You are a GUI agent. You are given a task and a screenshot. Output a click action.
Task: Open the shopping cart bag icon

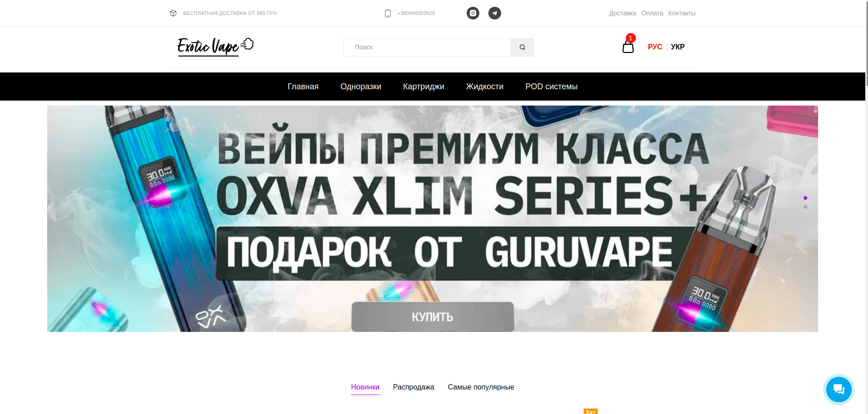click(628, 47)
